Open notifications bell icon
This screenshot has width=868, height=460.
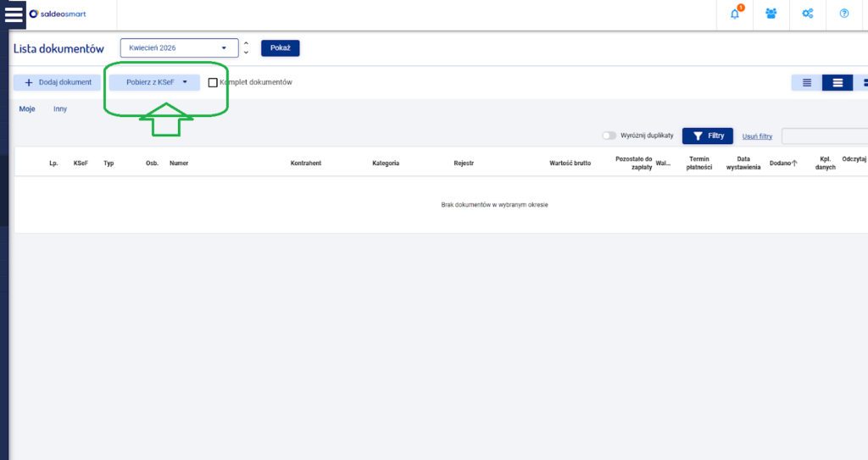pyautogui.click(x=735, y=14)
